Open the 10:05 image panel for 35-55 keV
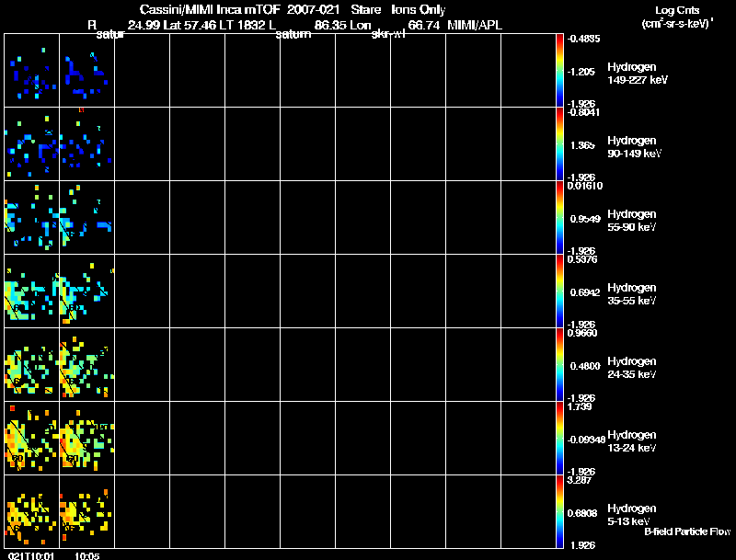The image size is (736, 560). (86, 291)
